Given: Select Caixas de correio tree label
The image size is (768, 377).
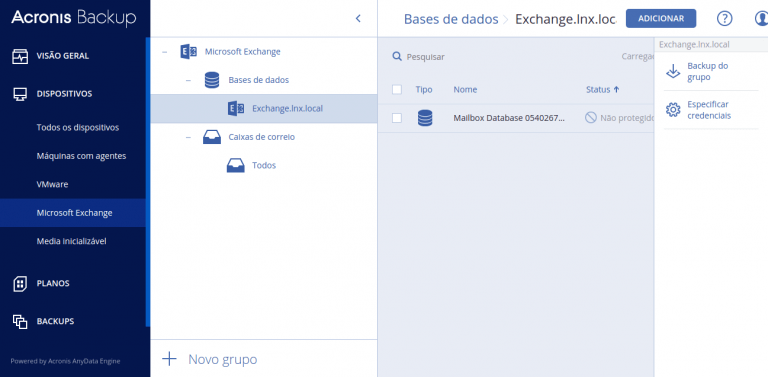Looking at the screenshot, I should [x=262, y=137].
